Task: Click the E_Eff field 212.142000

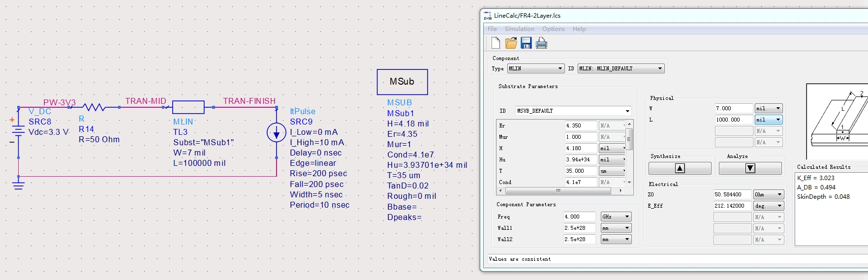Action: tap(733, 206)
